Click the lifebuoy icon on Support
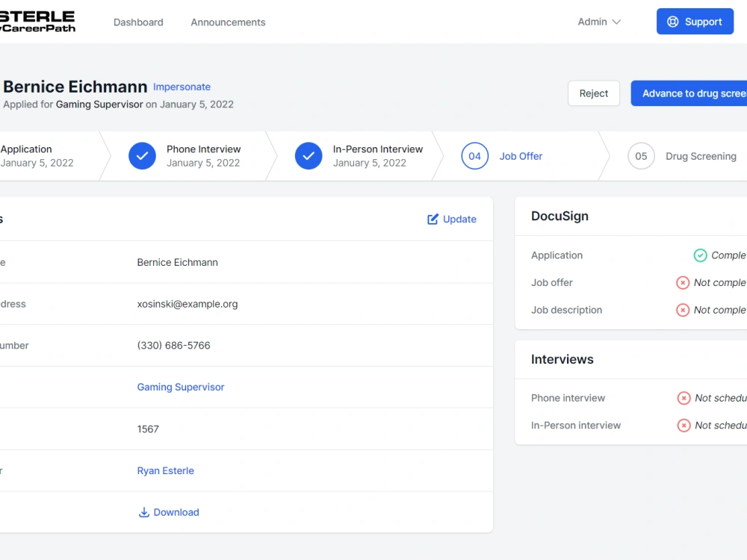This screenshot has height=560, width=747. (673, 22)
